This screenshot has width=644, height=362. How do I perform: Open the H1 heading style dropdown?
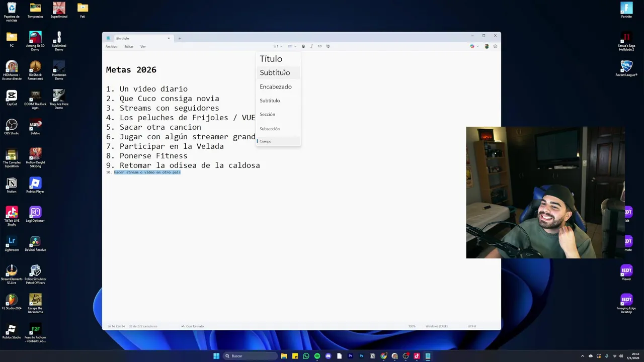click(x=277, y=46)
